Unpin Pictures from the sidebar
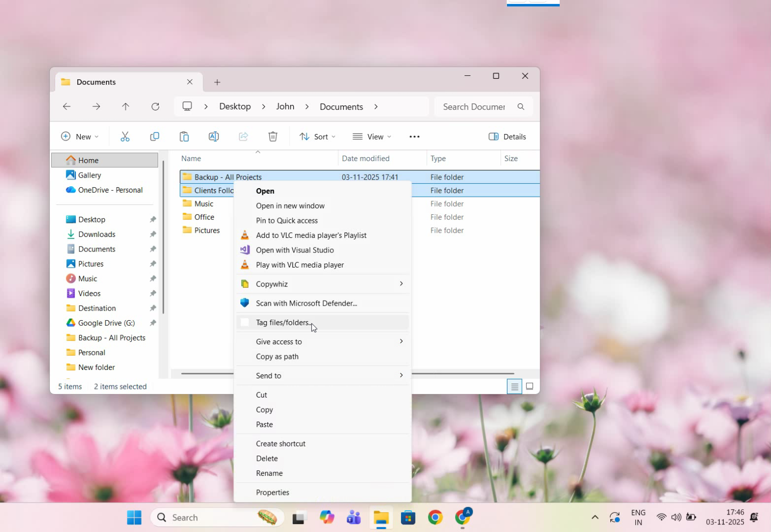This screenshot has width=771, height=532. (153, 263)
